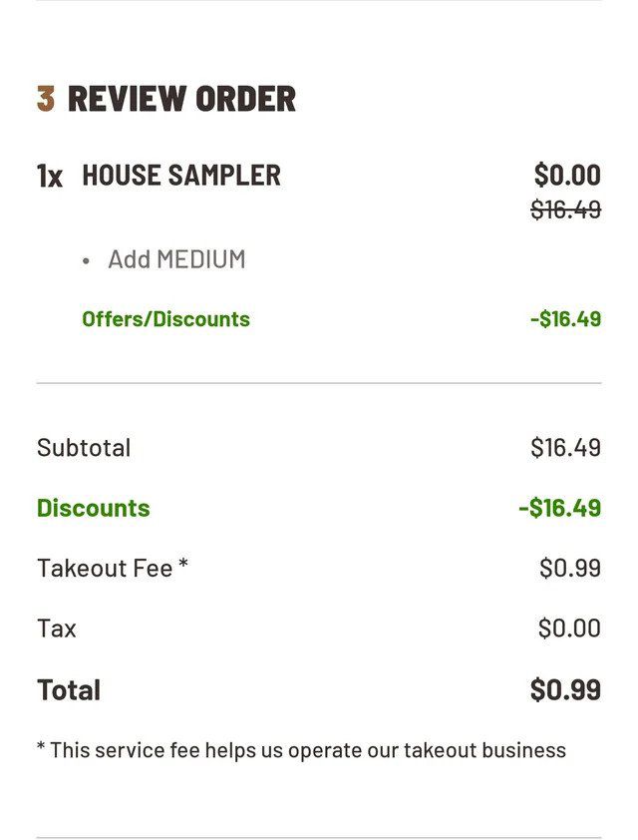Image resolution: width=638 pixels, height=840 pixels.
Task: Click the asterisk next to Takeout Fee
Action: [183, 564]
